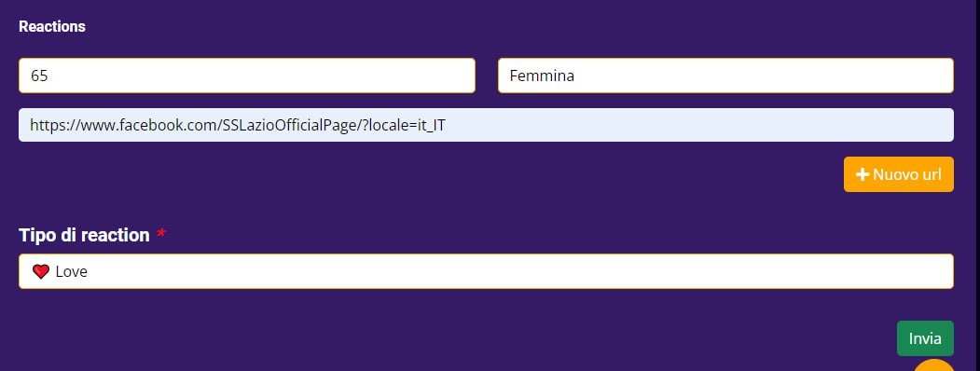The height and width of the screenshot is (371, 980).
Task: Place cursor after locale=it_IT in URL
Action: click(x=447, y=125)
